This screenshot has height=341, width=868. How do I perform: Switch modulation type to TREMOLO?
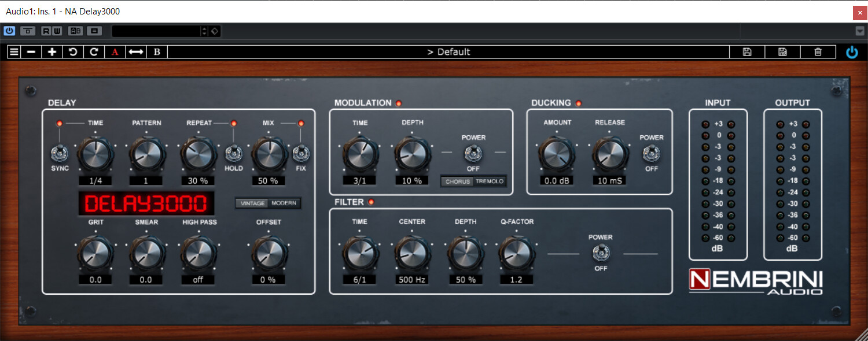(490, 181)
